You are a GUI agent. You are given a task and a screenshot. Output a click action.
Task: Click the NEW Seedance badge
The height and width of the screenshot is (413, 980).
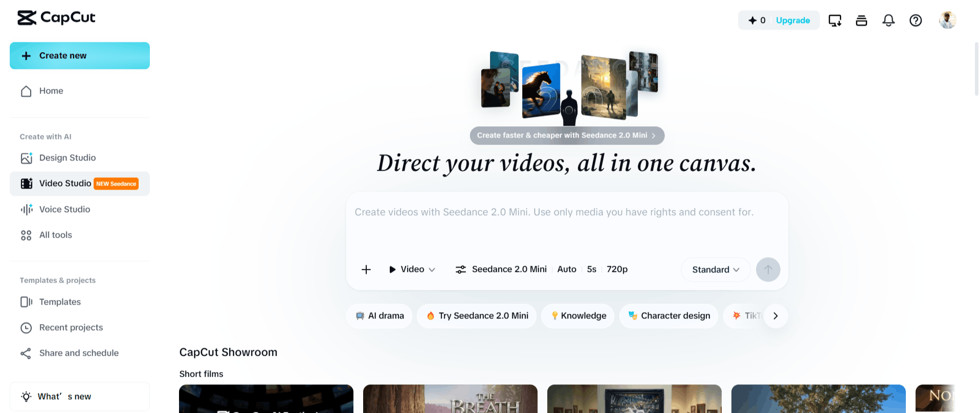click(116, 184)
